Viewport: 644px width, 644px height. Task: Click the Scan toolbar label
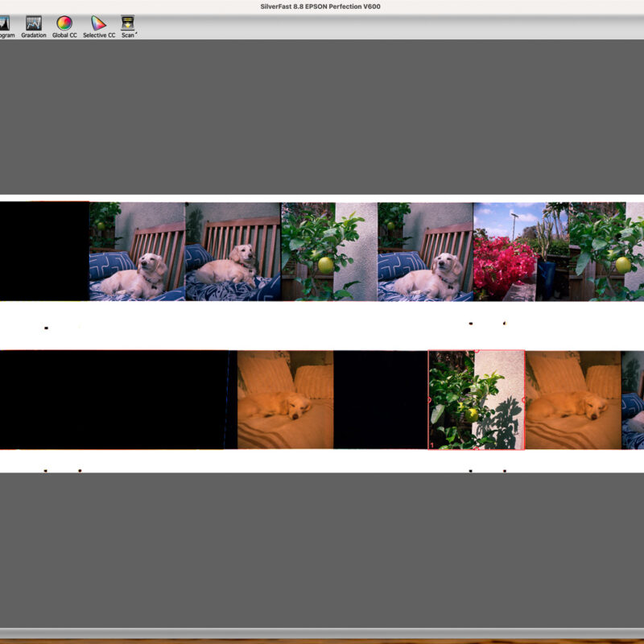tap(127, 35)
